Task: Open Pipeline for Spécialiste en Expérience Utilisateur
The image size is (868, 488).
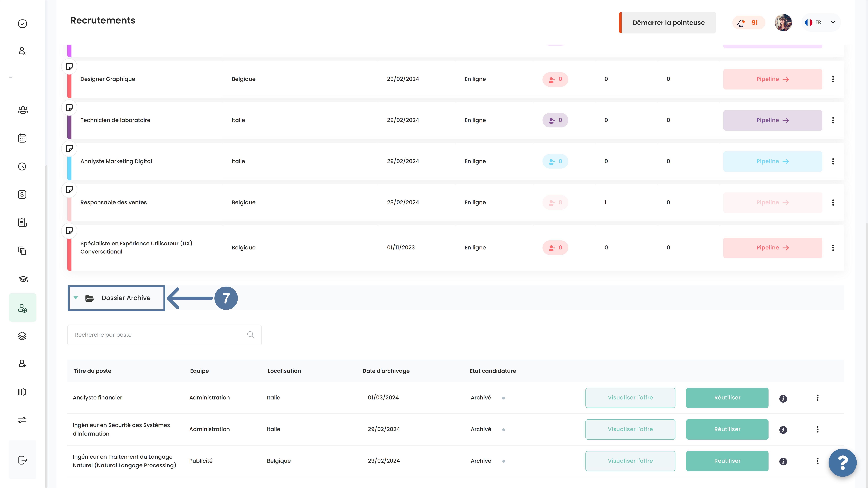Action: coord(773,248)
